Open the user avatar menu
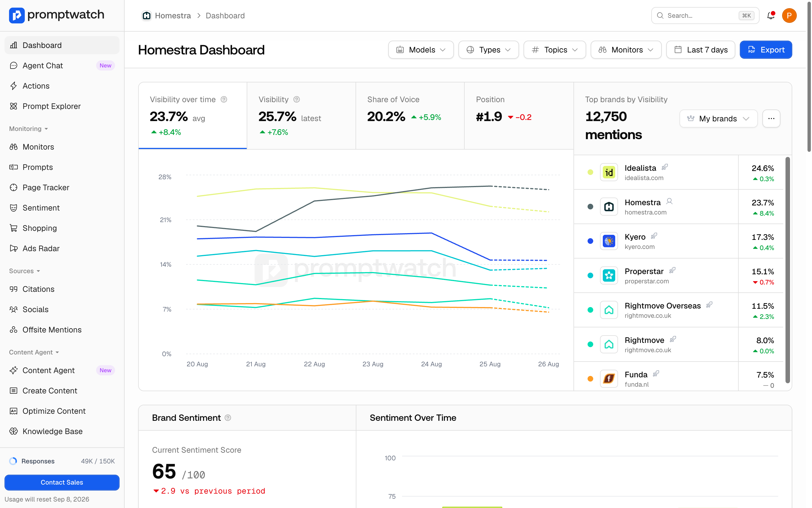The width and height of the screenshot is (812, 508). click(789, 16)
